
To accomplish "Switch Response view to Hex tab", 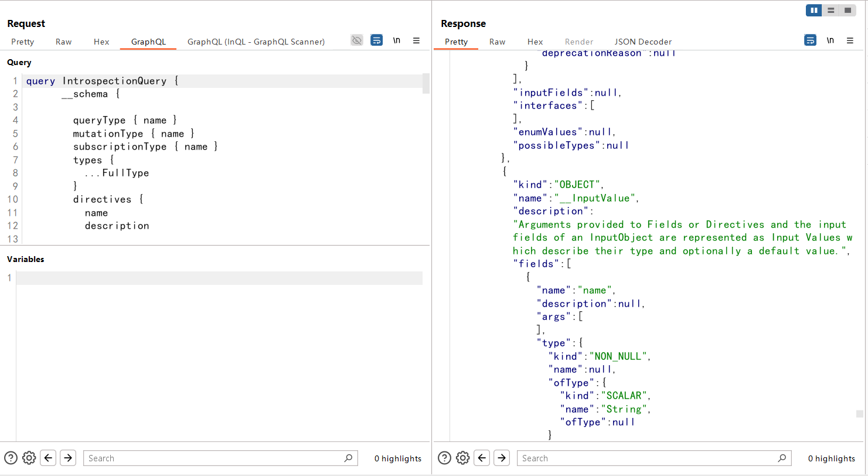I will [x=535, y=42].
